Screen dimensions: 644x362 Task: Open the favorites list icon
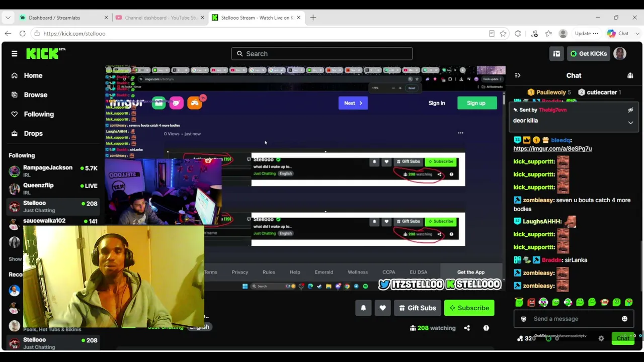coord(548,34)
